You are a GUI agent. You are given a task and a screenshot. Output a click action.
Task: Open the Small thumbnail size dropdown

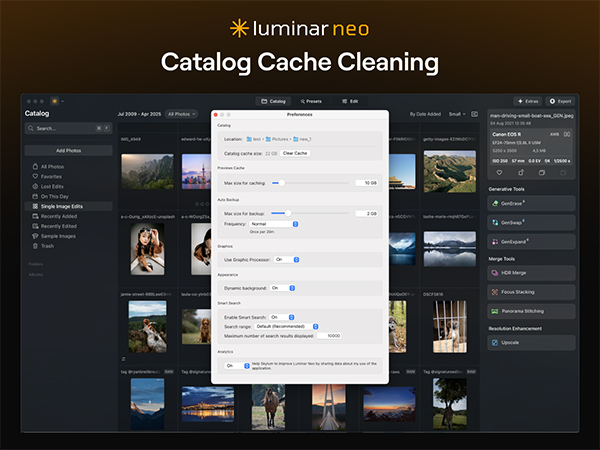[x=457, y=114]
